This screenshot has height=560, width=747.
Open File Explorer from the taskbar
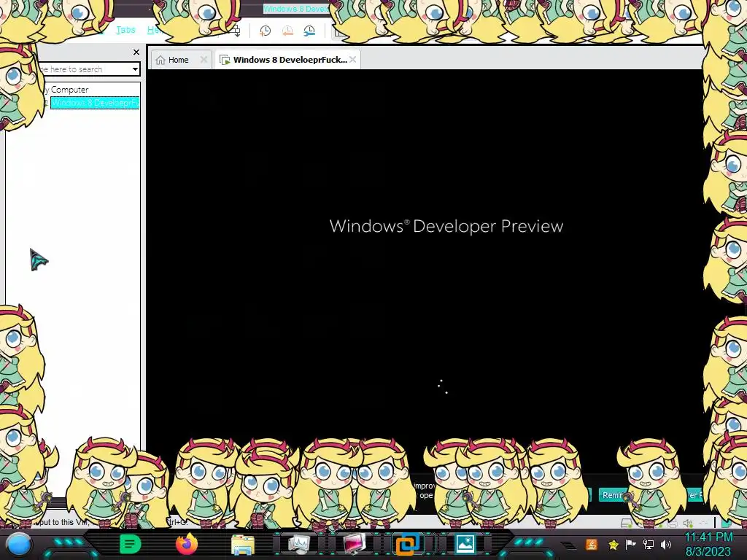pos(242,545)
